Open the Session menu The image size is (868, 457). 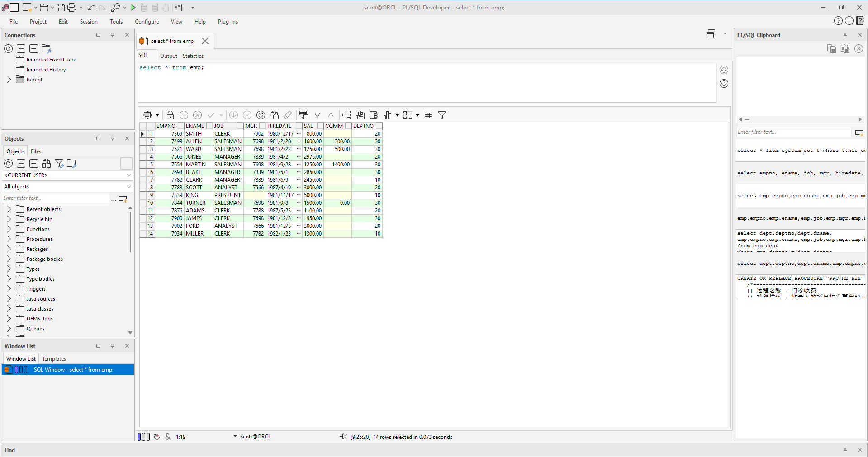point(89,22)
